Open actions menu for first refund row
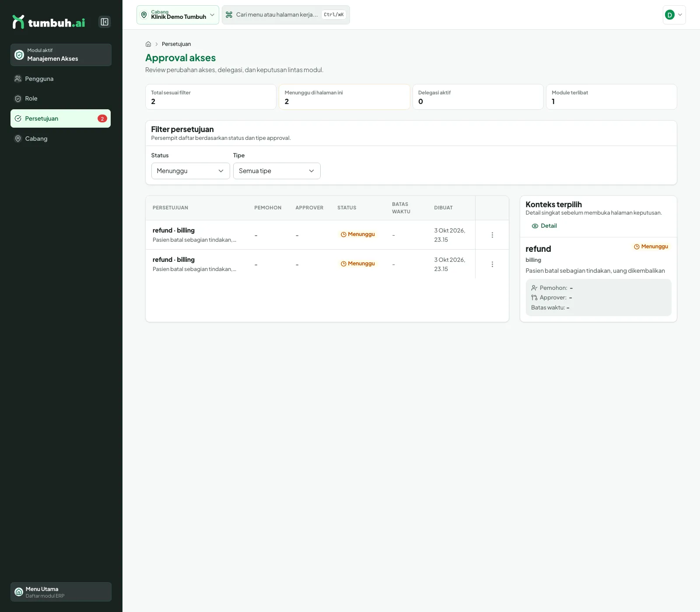Image resolution: width=700 pixels, height=612 pixels. (x=492, y=235)
